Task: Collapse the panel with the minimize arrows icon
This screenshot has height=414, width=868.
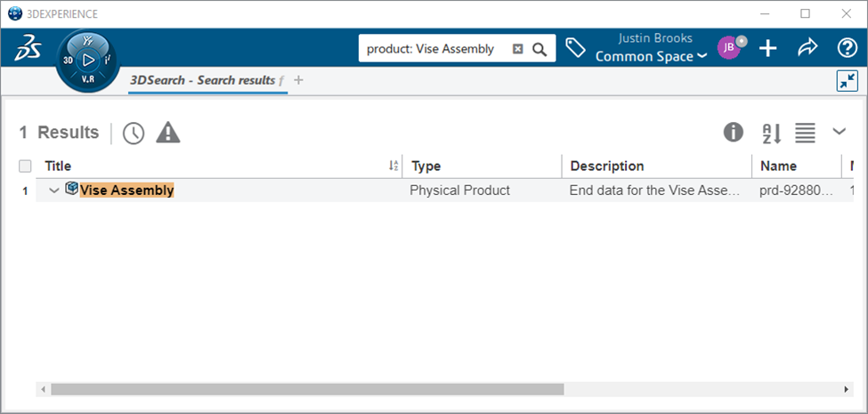Action: (847, 81)
